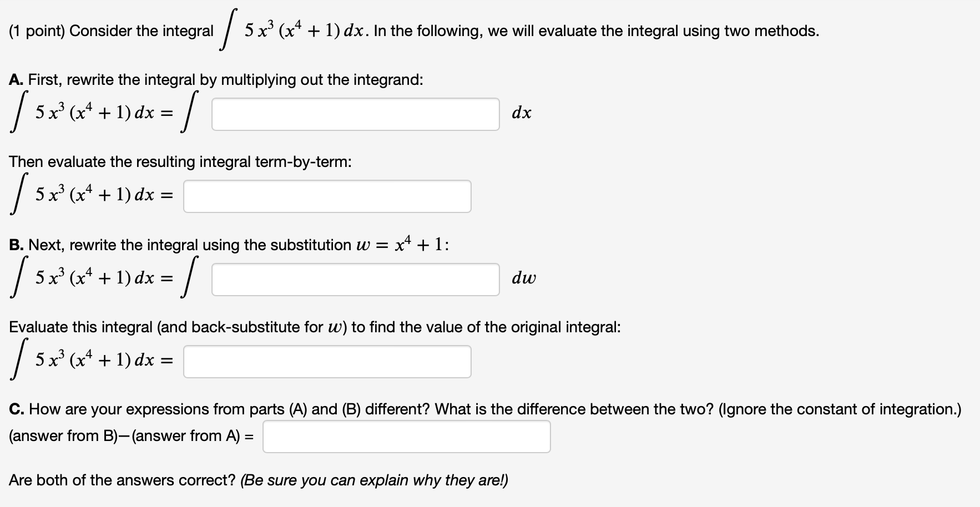
Task: Click the phrase Then evaluate the resulting integral term-by-term
Action: click(179, 161)
